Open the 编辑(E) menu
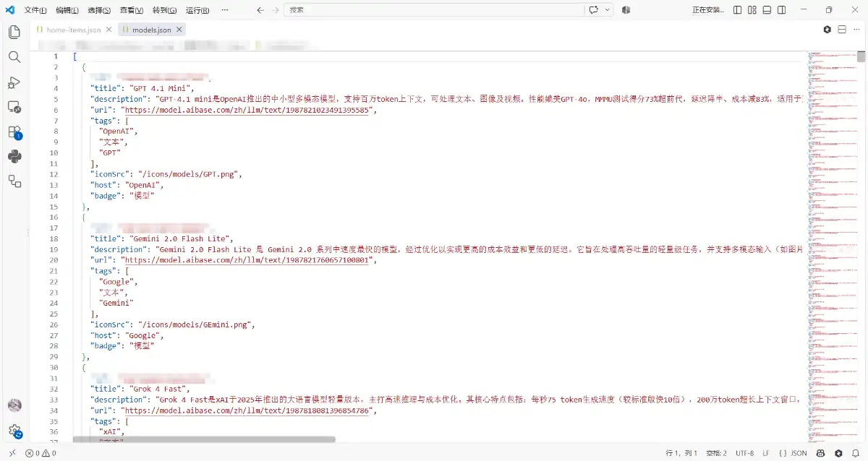The width and height of the screenshot is (868, 461). tap(67, 10)
